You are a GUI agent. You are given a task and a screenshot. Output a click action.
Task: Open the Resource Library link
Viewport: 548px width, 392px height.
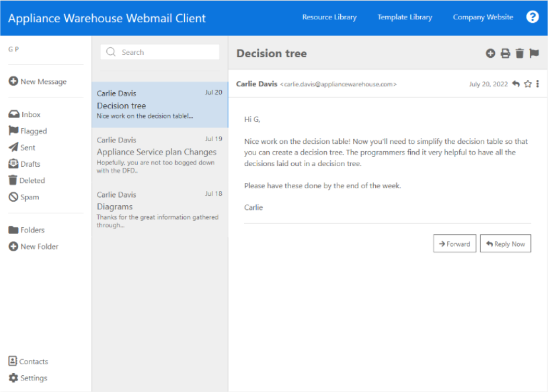[x=329, y=17]
